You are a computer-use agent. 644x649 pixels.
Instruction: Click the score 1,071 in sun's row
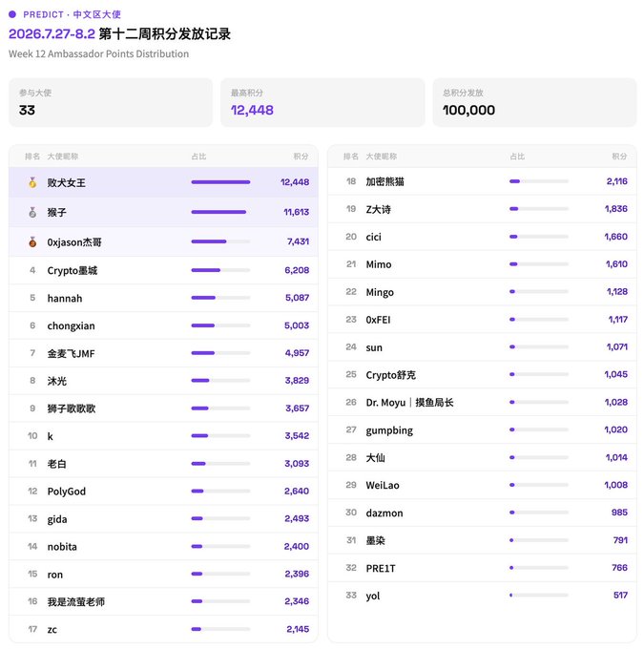pyautogui.click(x=617, y=346)
